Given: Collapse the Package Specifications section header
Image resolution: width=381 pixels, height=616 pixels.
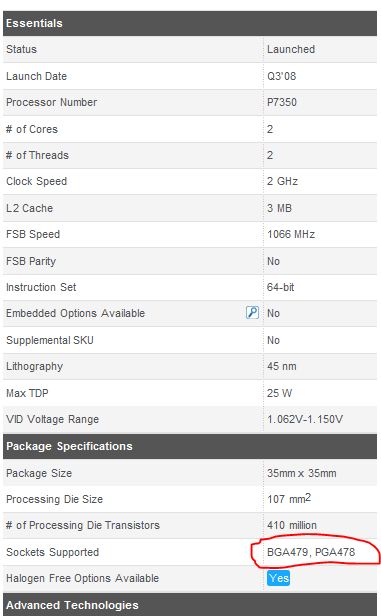Looking at the screenshot, I should (x=190, y=446).
